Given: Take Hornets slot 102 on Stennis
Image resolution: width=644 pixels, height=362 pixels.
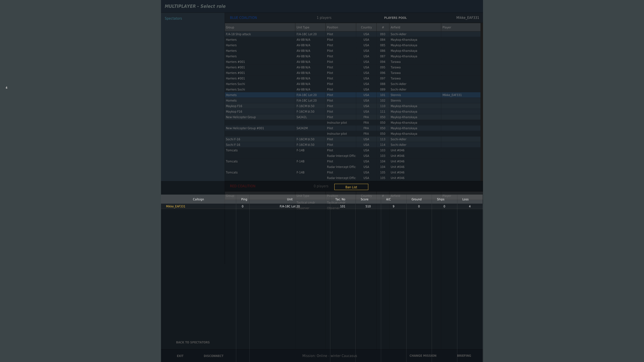Looking at the screenshot, I should pos(352,101).
